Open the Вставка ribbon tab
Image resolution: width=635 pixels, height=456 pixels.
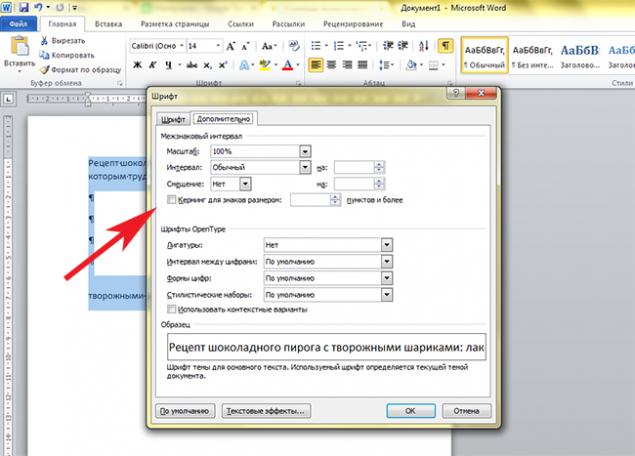click(x=109, y=24)
